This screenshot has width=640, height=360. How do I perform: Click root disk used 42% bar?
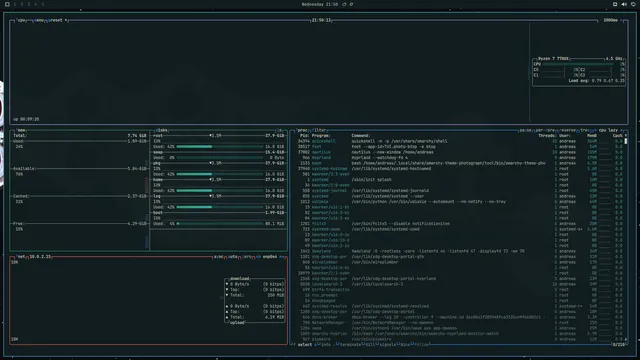click(x=220, y=147)
